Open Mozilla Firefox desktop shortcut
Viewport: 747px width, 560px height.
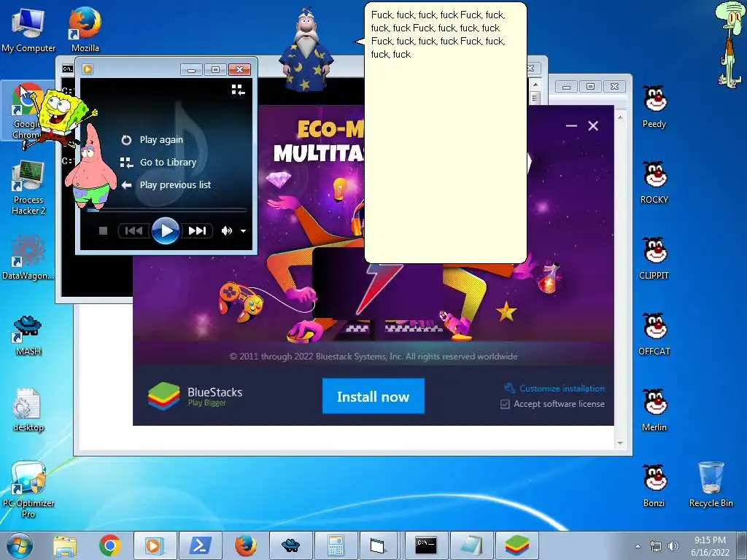[x=85, y=29]
